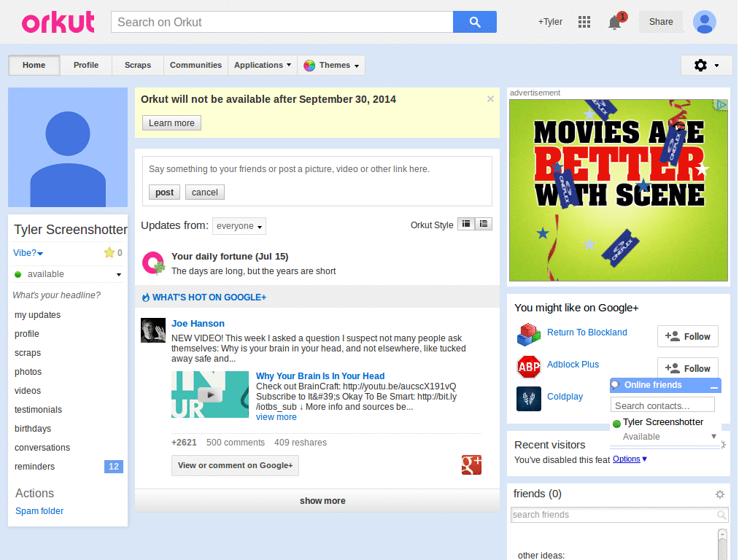
Task: Open my updates in sidebar
Action: coord(38,315)
